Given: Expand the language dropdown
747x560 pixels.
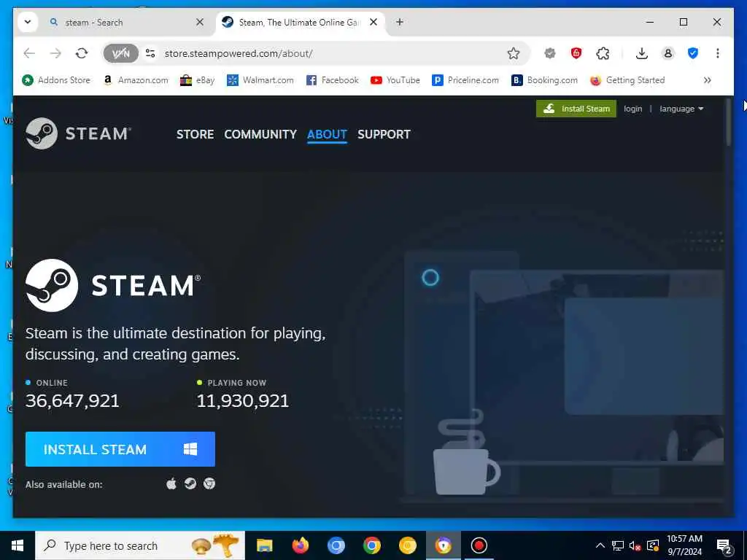Looking at the screenshot, I should [681, 109].
